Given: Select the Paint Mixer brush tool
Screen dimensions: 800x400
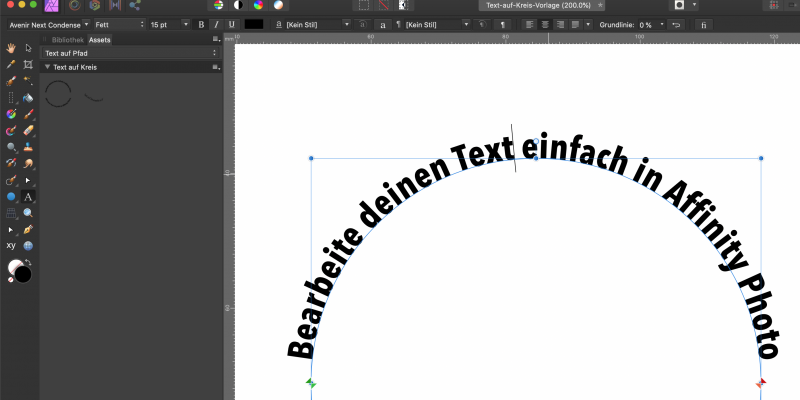Looking at the screenshot, I should click(11, 131).
